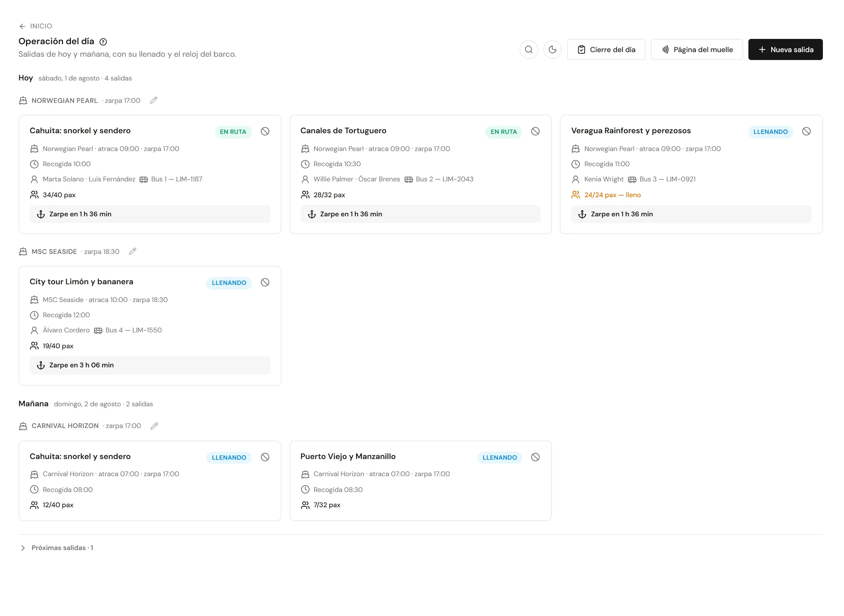844x616 pixels.
Task: Click anchor icon in City tour Limón countdown
Action: click(x=41, y=365)
